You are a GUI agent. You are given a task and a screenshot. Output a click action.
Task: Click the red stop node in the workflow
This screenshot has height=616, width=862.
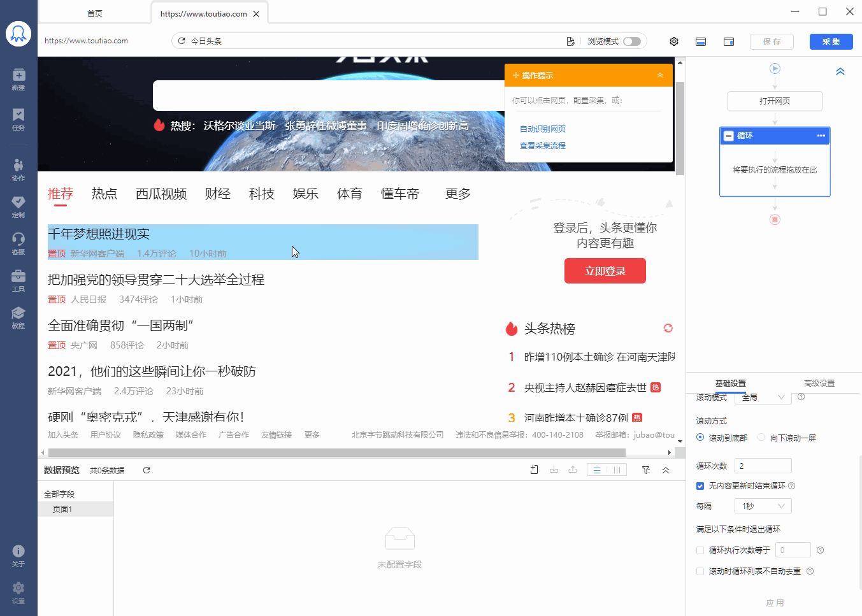pyautogui.click(x=775, y=219)
